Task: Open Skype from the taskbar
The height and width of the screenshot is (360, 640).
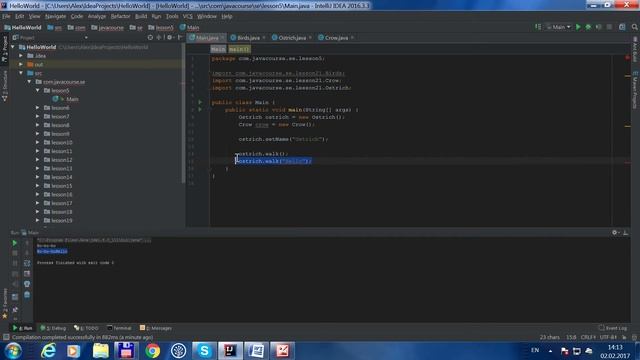Action: [204, 351]
